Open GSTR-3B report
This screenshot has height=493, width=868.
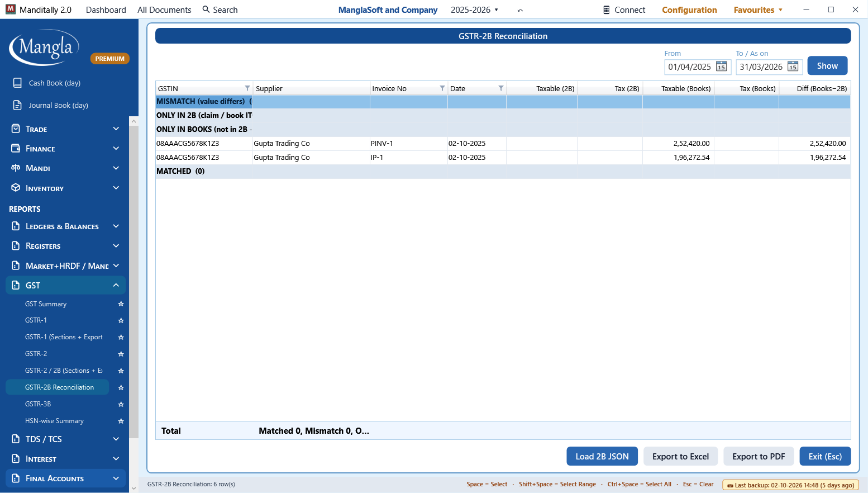pos(38,404)
